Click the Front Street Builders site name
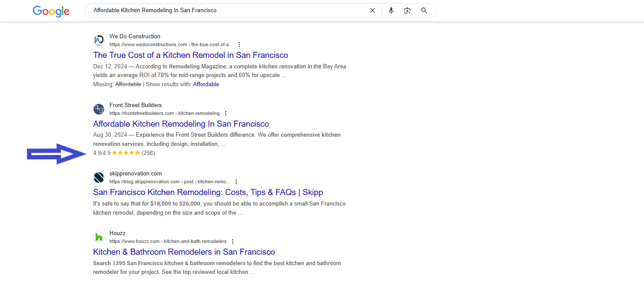This screenshot has width=644, height=283. coord(135,105)
